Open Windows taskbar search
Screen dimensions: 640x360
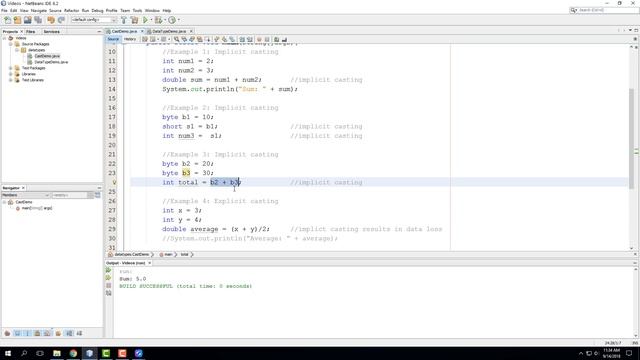click(24, 353)
